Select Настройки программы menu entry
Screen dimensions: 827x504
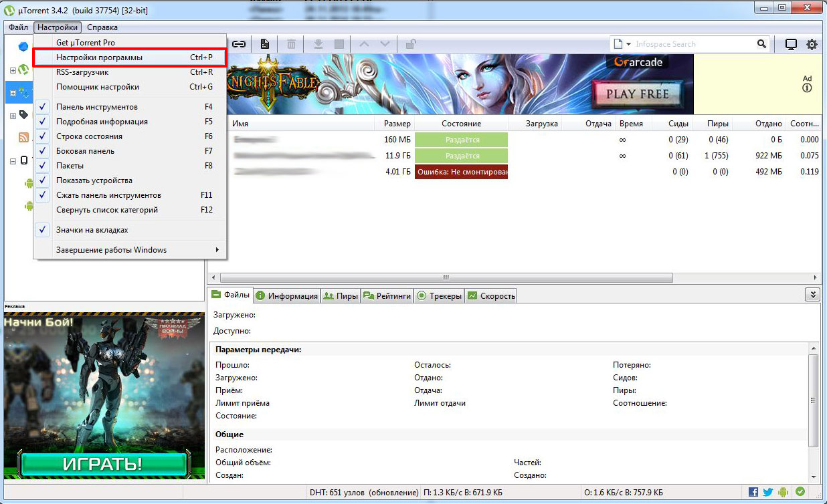[130, 57]
